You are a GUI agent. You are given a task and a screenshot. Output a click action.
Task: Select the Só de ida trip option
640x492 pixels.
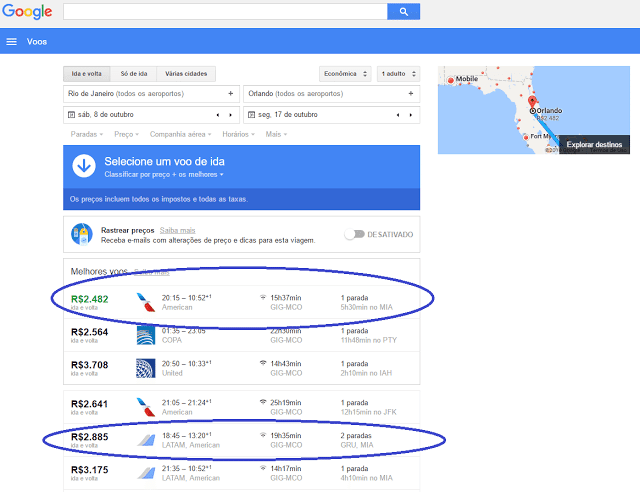133,74
